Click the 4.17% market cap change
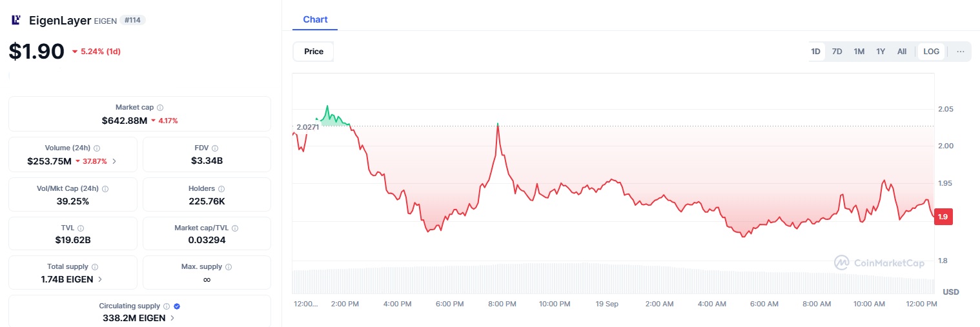The height and width of the screenshot is (327, 980). click(x=165, y=121)
